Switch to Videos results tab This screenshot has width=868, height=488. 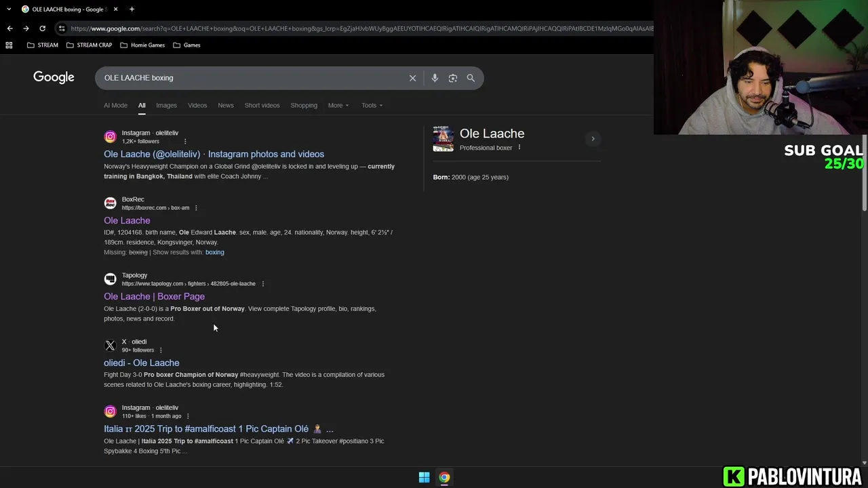click(197, 105)
